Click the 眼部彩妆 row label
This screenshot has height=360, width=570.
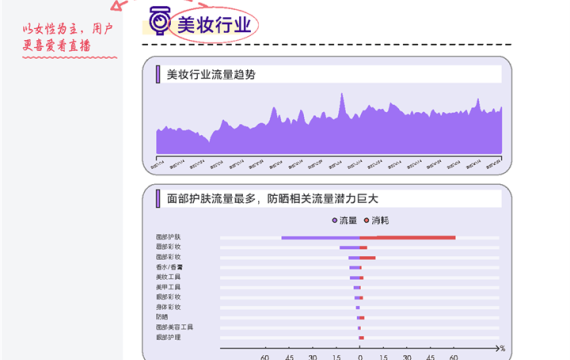[168, 297]
